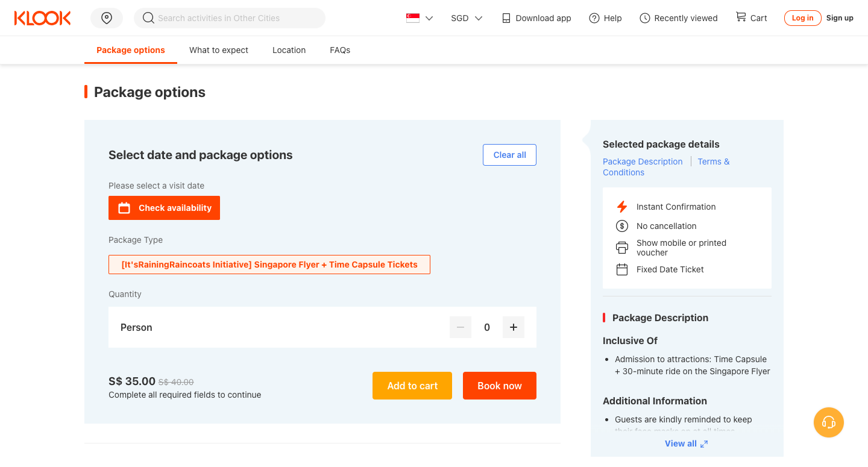Click the No cancellation dollar icon
Image resolution: width=868 pixels, height=467 pixels.
tap(622, 226)
